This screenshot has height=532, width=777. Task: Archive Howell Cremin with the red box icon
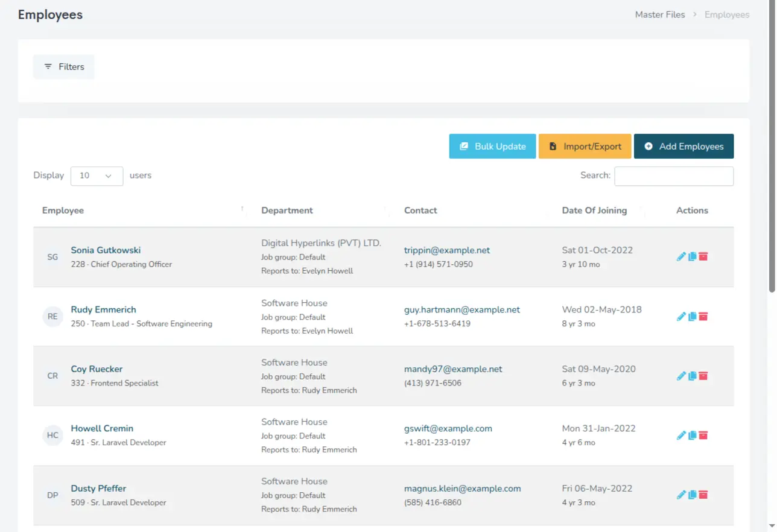coord(703,435)
